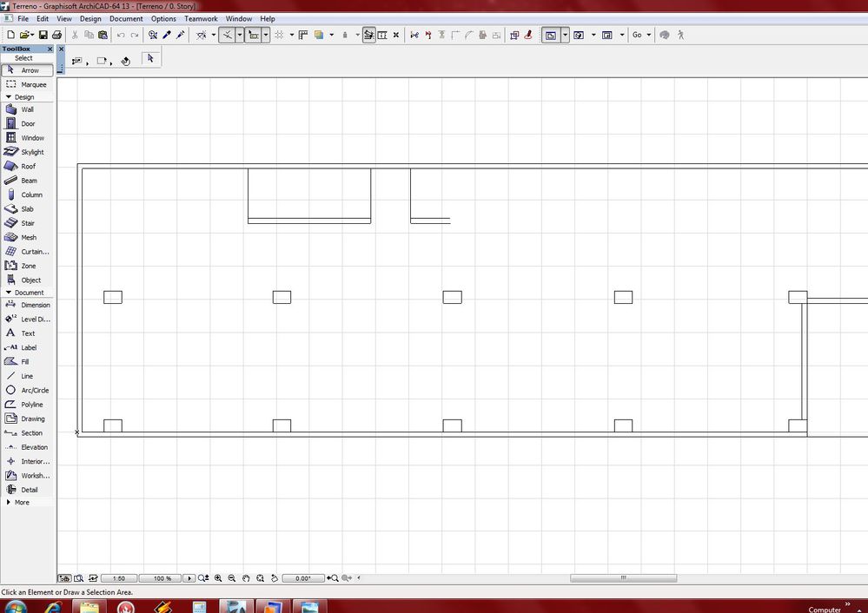Toggle the guide lines button
The image size is (868, 613).
tap(227, 35)
